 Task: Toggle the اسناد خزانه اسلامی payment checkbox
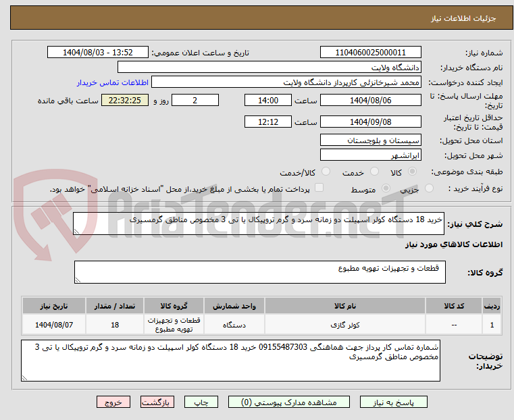coord(319,188)
